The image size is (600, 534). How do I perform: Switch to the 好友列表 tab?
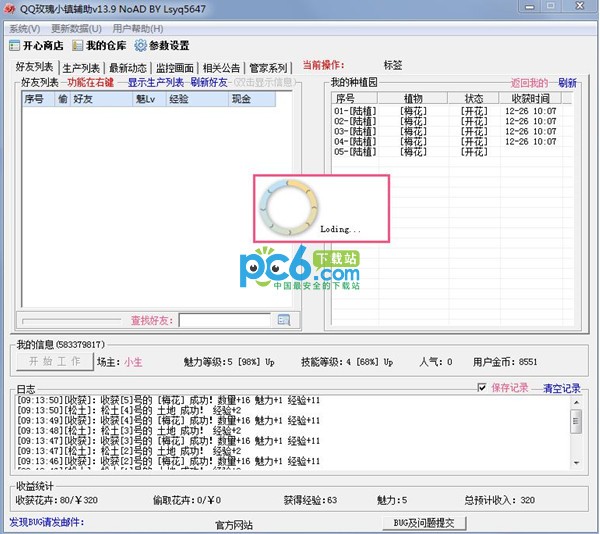[34, 67]
